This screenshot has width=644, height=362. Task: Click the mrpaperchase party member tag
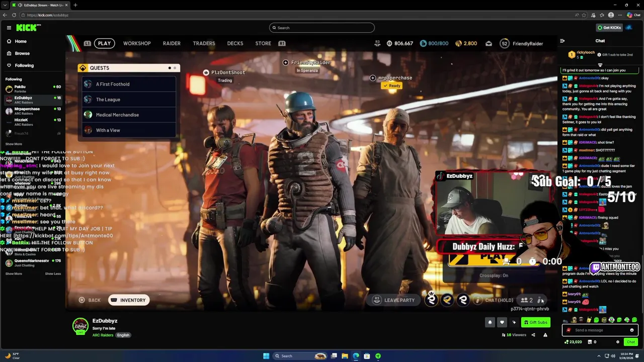pyautogui.click(x=391, y=78)
